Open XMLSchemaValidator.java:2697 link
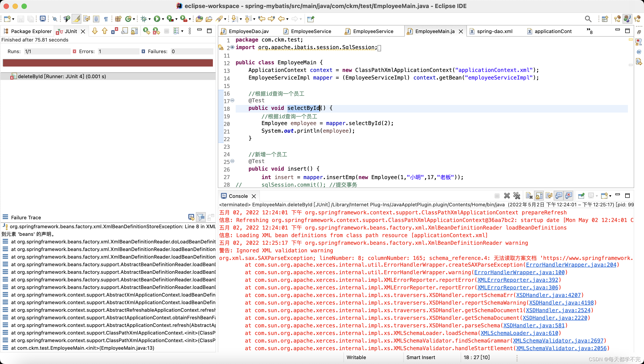This screenshot has height=364, width=644. point(558,341)
